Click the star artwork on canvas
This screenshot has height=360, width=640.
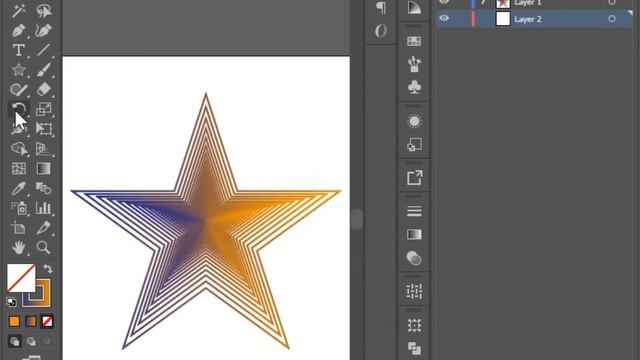coord(206,221)
